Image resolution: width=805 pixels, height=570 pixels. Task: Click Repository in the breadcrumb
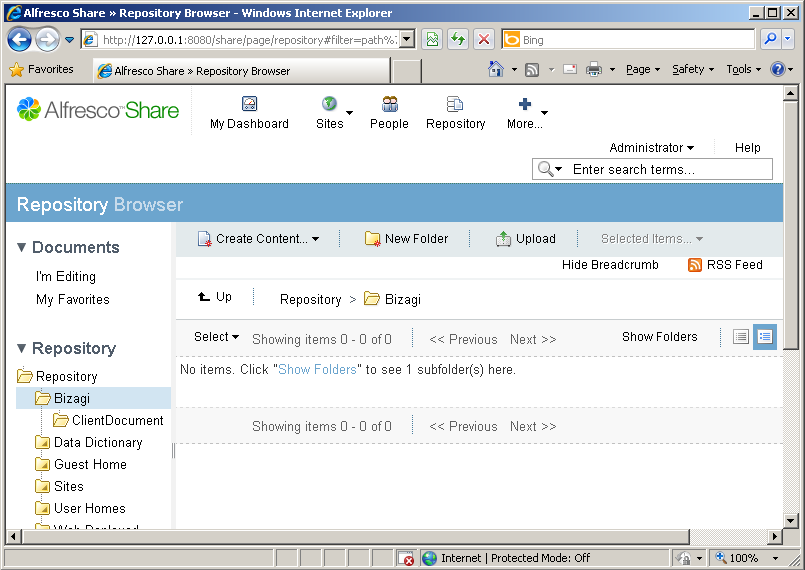point(311,300)
